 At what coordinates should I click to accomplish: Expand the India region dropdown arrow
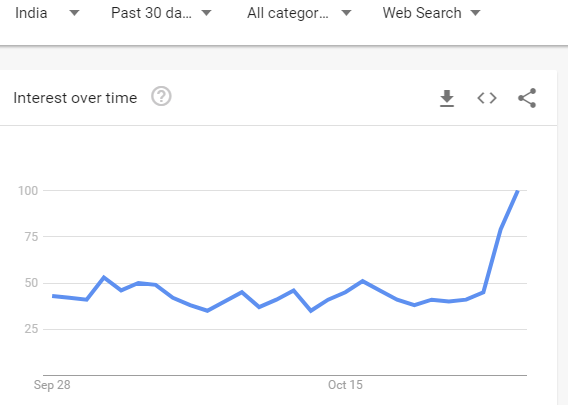click(x=74, y=13)
